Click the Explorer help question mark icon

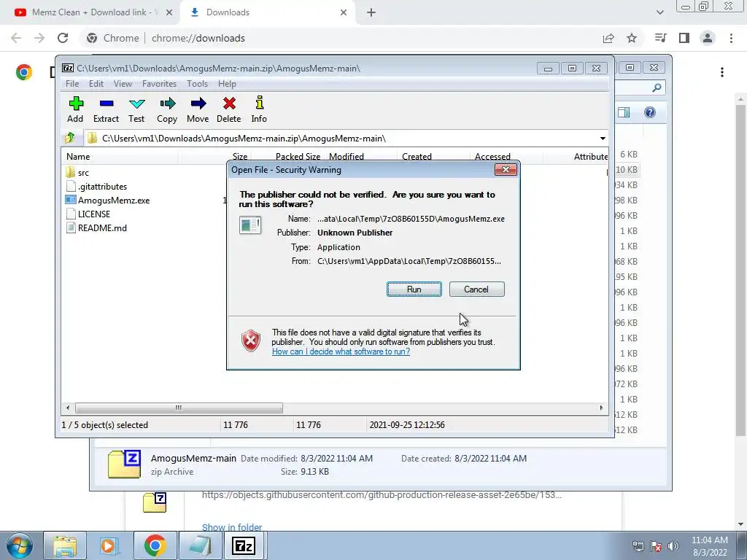pyautogui.click(x=650, y=112)
